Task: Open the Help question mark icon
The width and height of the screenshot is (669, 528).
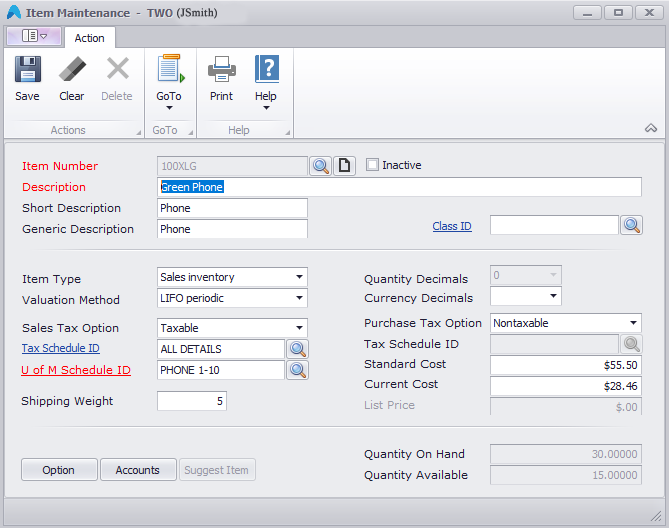Action: pyautogui.click(x=267, y=69)
